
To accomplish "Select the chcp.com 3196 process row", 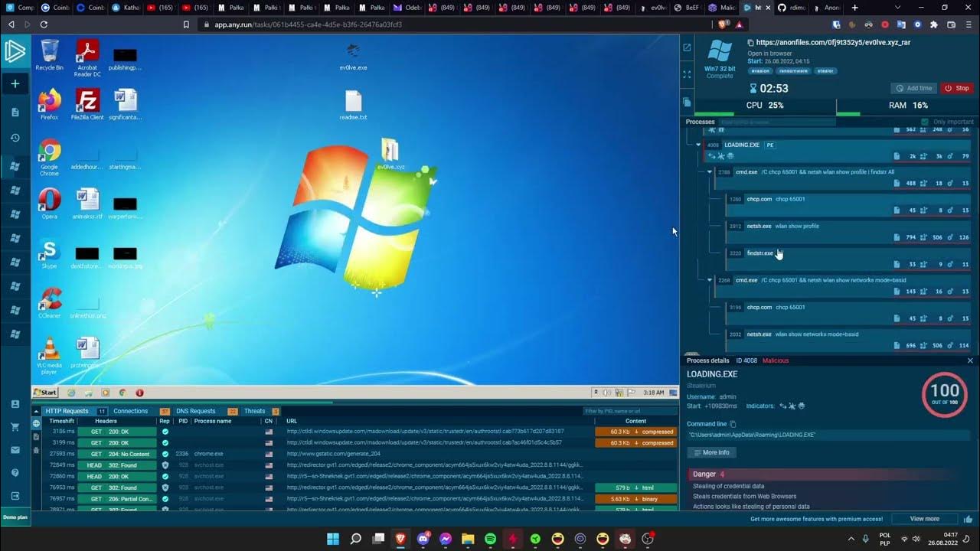I will [848, 312].
